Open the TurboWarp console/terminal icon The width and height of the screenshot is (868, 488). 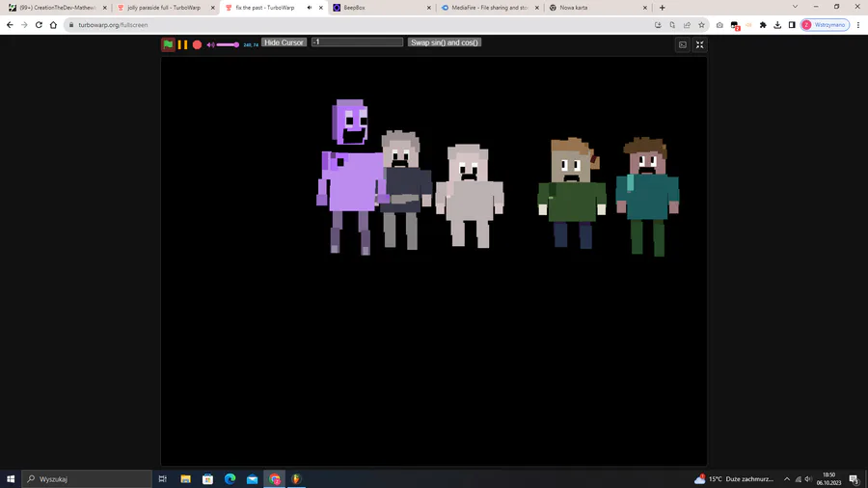tap(683, 44)
